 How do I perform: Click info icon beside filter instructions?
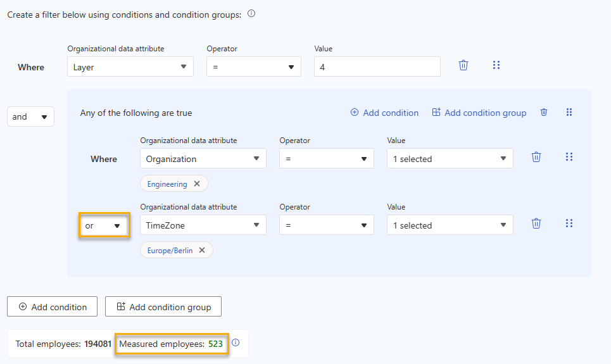pos(251,14)
